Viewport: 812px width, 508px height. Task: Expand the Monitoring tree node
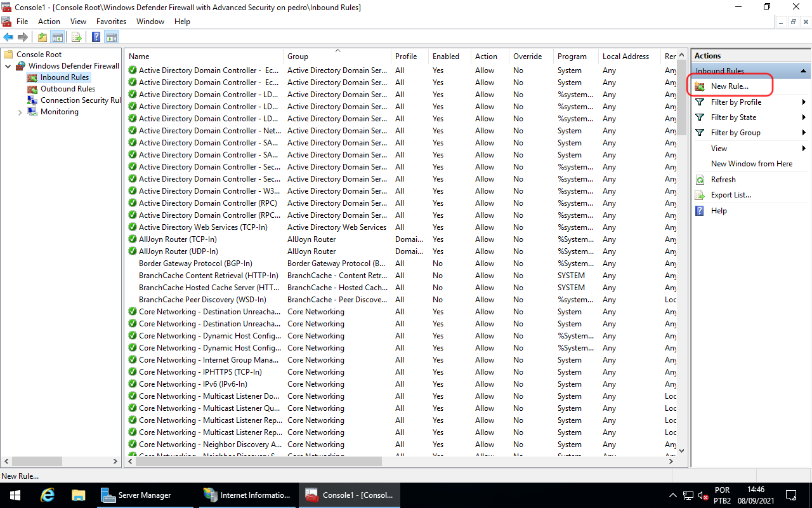click(x=20, y=112)
